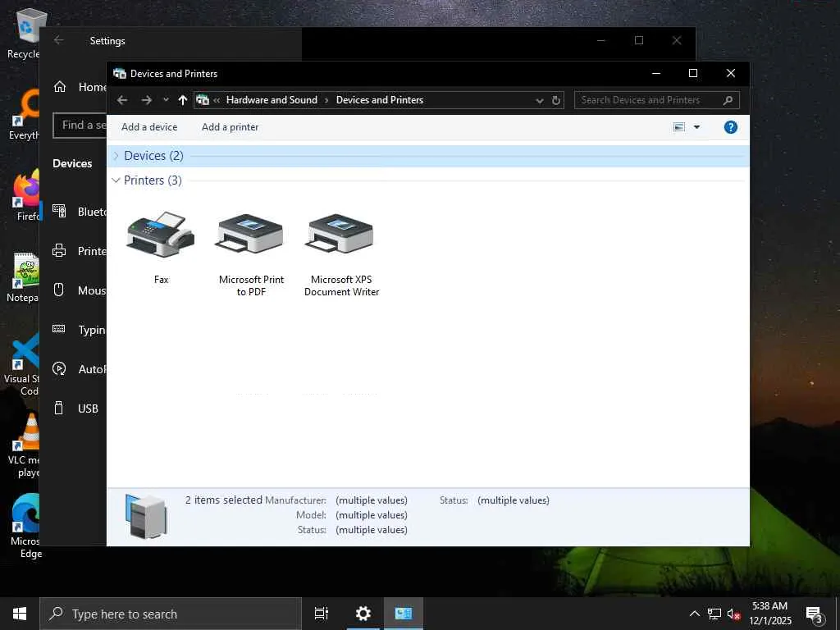Refresh the Devices and Printers address bar

coord(556,100)
